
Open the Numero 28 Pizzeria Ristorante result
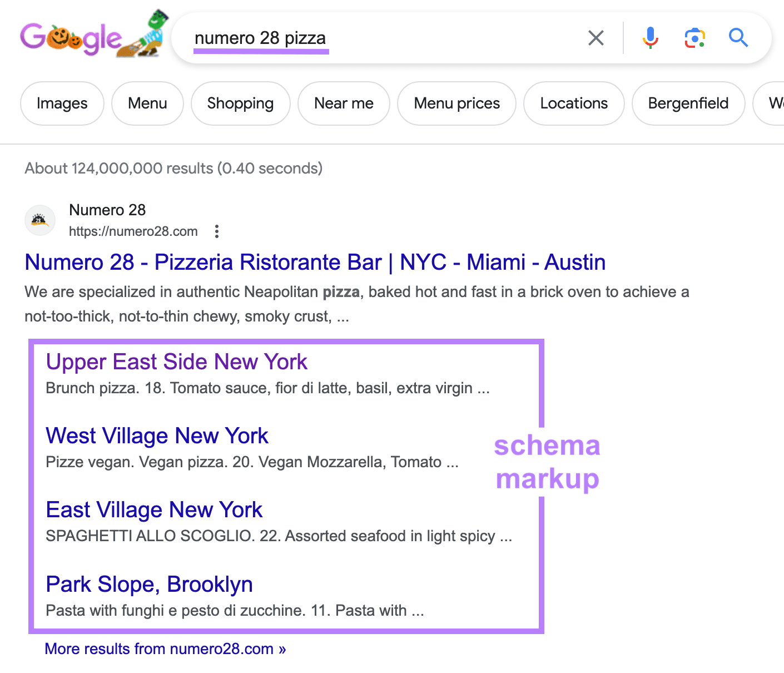(x=315, y=262)
